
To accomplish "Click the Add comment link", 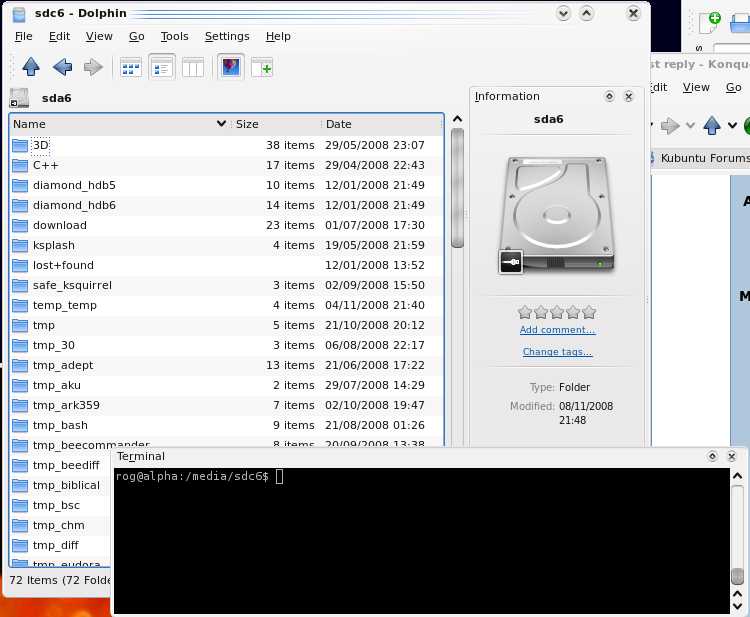I will [557, 330].
